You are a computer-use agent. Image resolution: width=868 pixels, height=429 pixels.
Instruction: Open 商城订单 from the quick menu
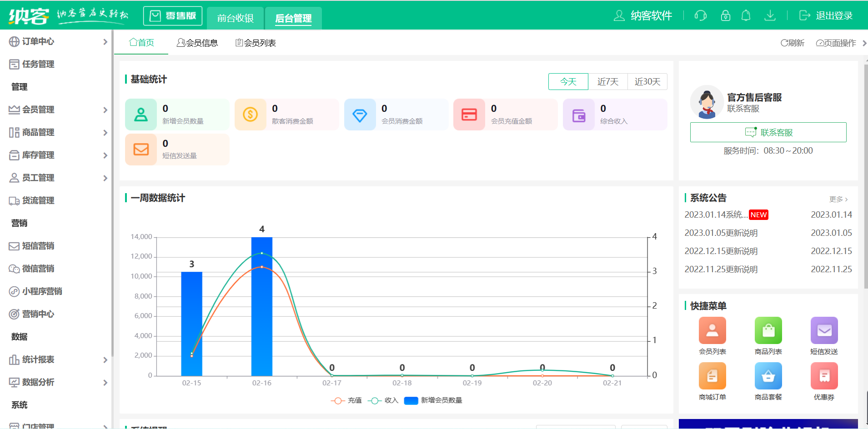click(x=712, y=382)
